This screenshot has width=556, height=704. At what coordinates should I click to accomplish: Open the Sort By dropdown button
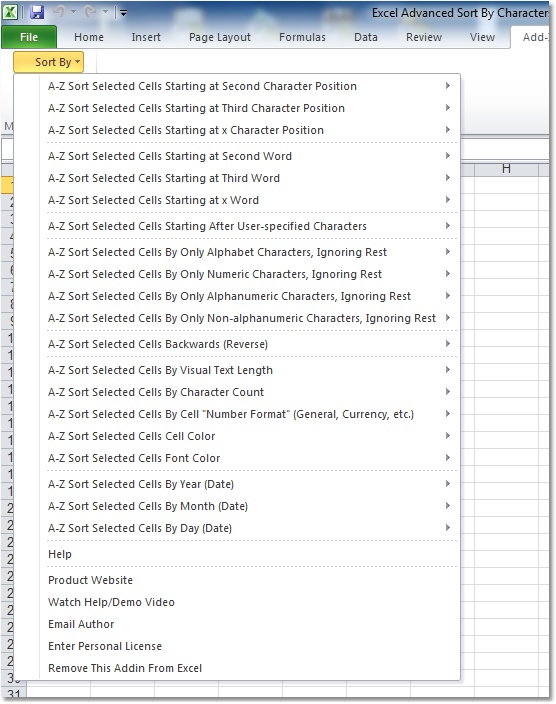tap(49, 62)
